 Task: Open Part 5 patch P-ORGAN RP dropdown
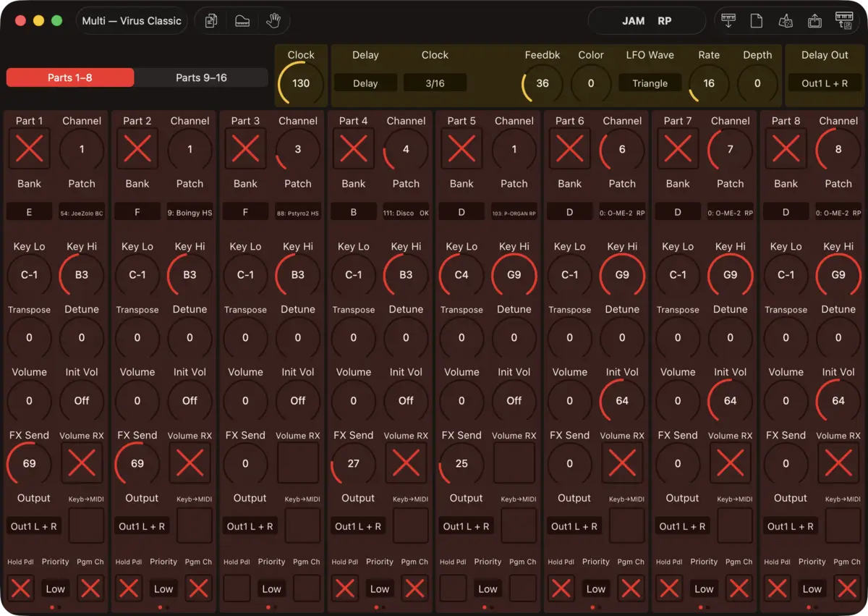pyautogui.click(x=514, y=214)
